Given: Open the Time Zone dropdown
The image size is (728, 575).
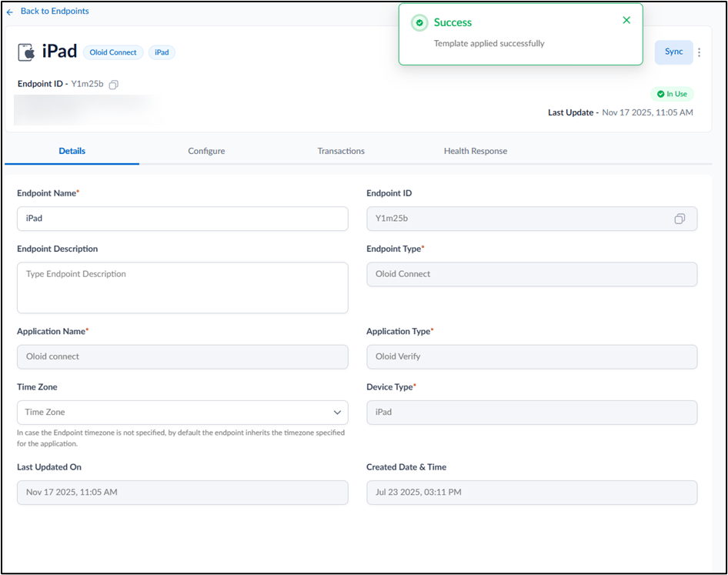Looking at the screenshot, I should [x=182, y=413].
